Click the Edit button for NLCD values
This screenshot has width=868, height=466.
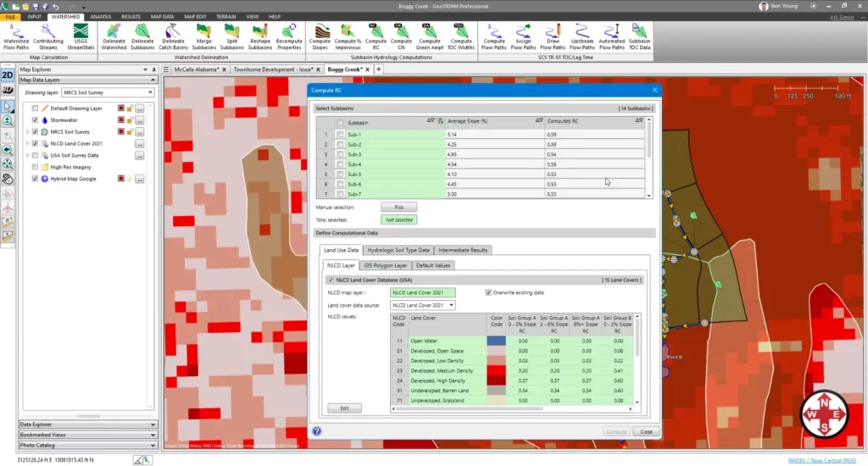click(344, 408)
